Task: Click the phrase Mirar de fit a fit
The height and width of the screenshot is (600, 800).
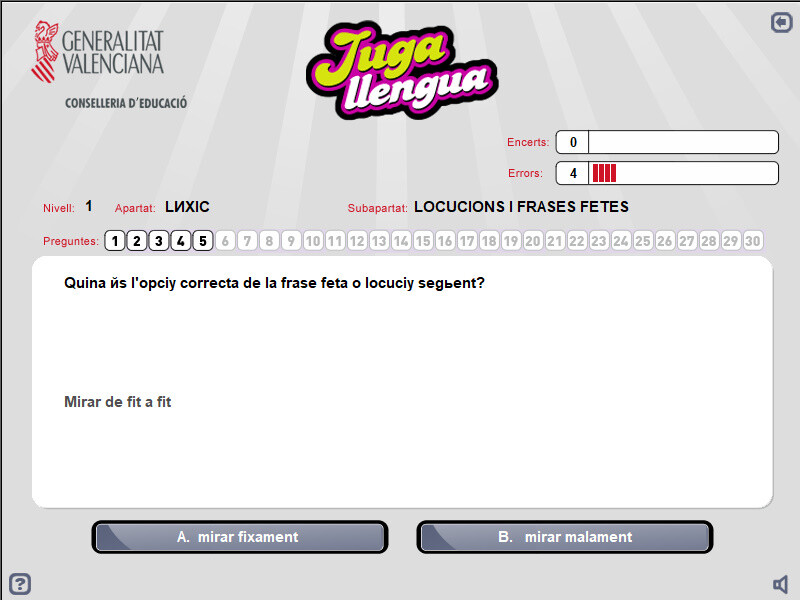Action: [117, 402]
